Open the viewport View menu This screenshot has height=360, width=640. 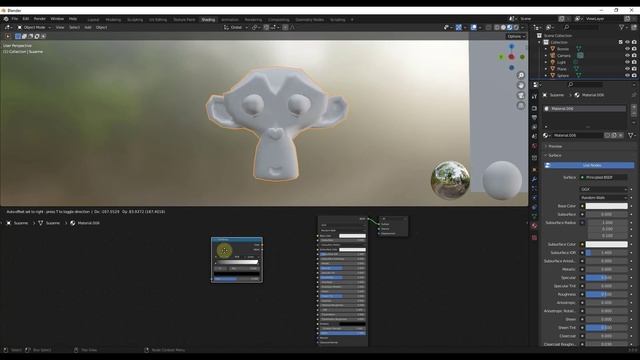pyautogui.click(x=60, y=27)
